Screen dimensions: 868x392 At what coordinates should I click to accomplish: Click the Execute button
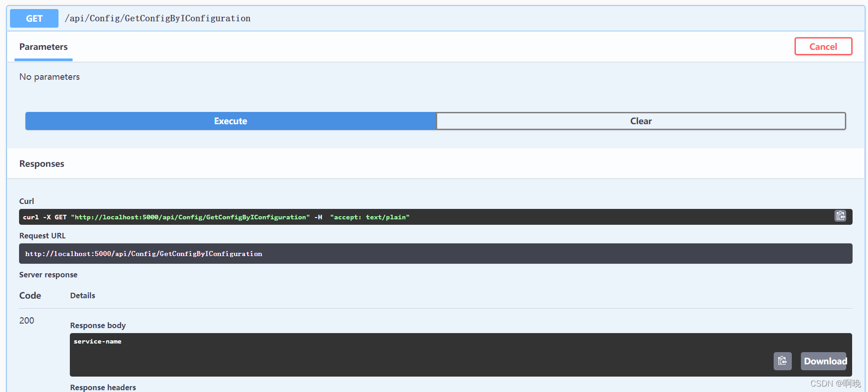coord(230,121)
